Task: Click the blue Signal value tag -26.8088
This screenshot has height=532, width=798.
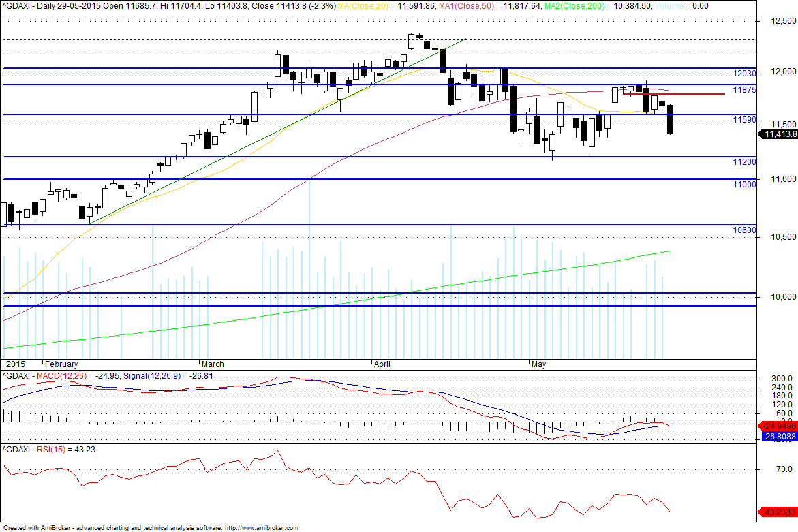Action: click(779, 437)
